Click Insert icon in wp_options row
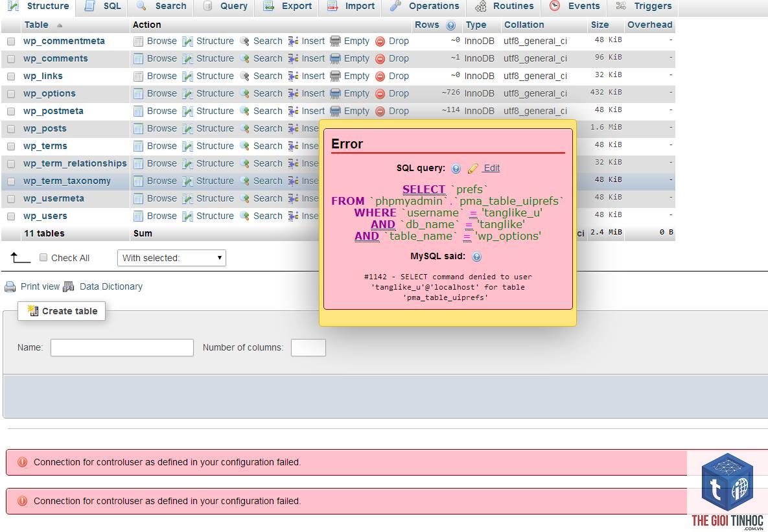Screen dimensions: 768x532 coord(294,93)
